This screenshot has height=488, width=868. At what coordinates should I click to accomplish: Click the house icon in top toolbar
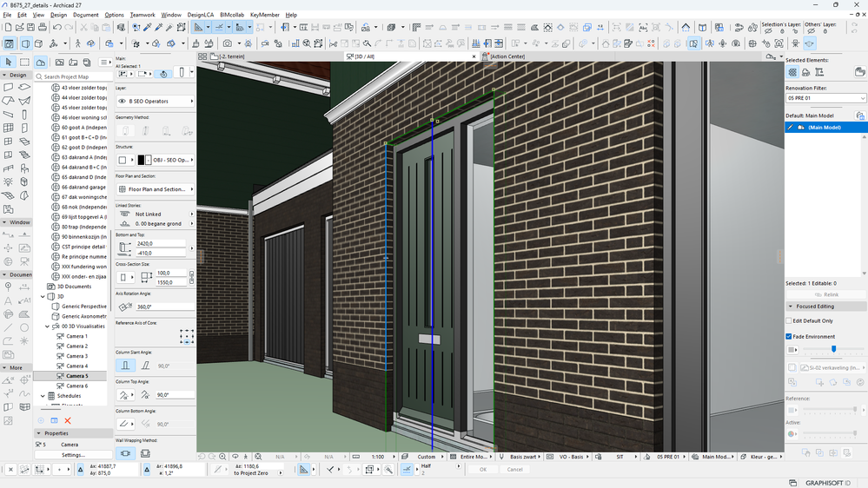coord(686,27)
